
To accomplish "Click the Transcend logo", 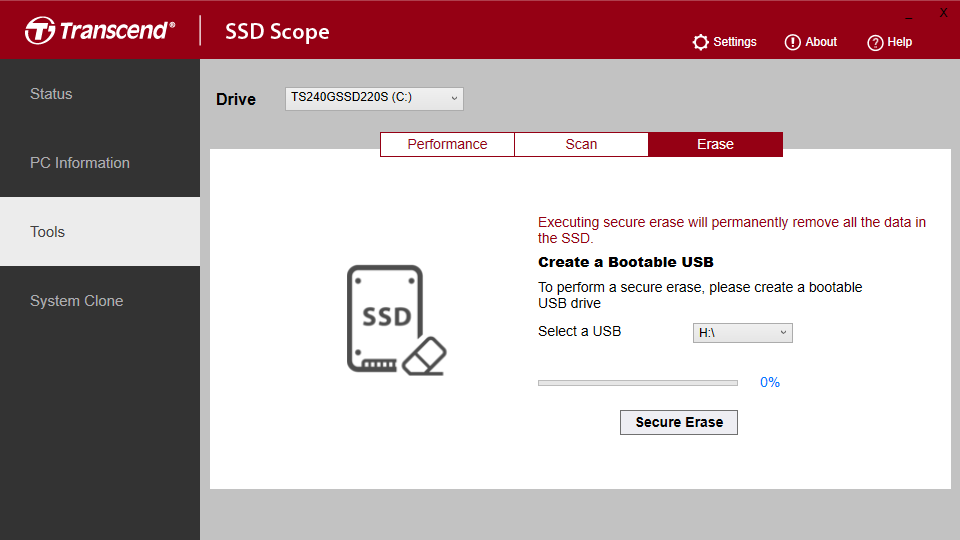I will pyautogui.click(x=100, y=30).
